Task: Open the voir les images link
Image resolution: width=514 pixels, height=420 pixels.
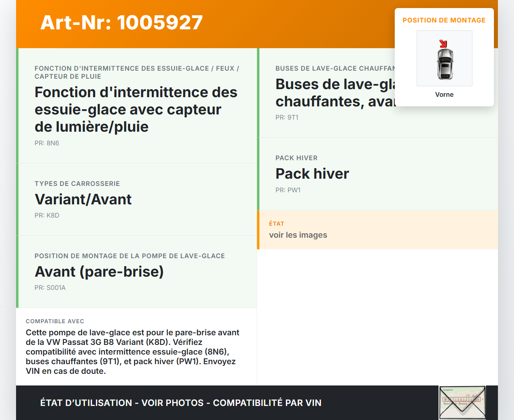Action: [x=298, y=235]
